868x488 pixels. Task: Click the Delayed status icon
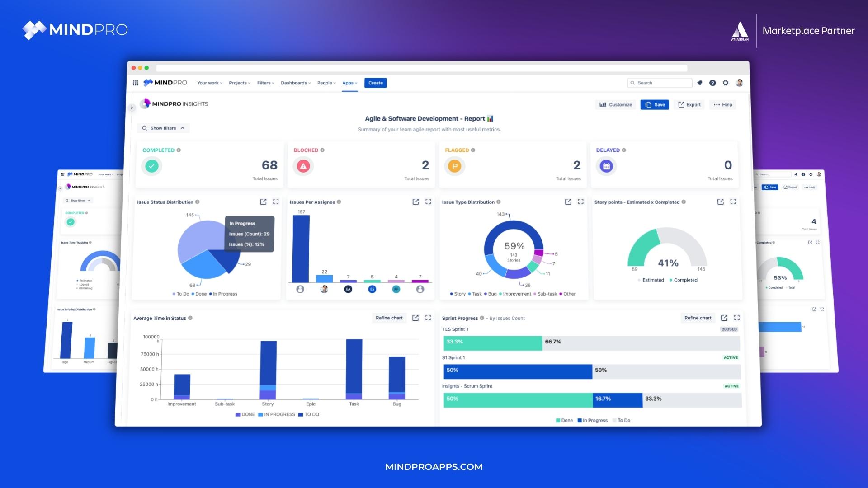606,166
